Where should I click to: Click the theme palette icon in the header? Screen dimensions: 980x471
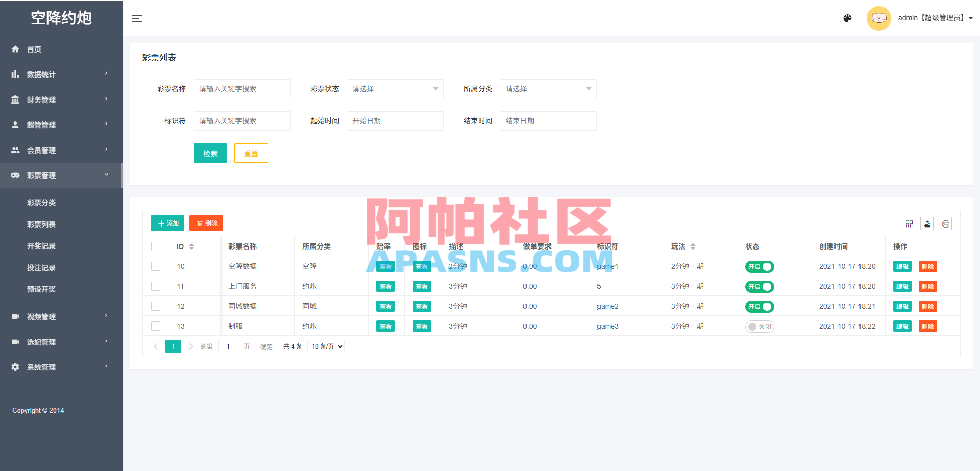click(847, 18)
